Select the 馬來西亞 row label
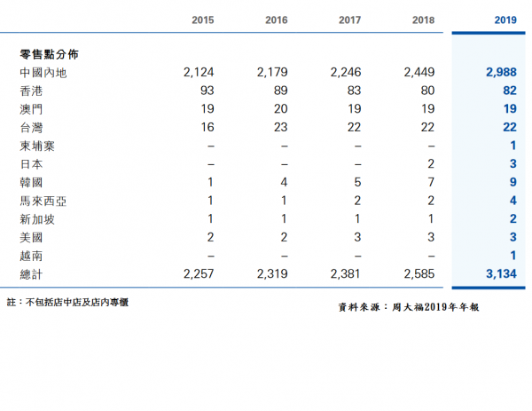The width and height of the screenshot is (532, 411). (43, 202)
